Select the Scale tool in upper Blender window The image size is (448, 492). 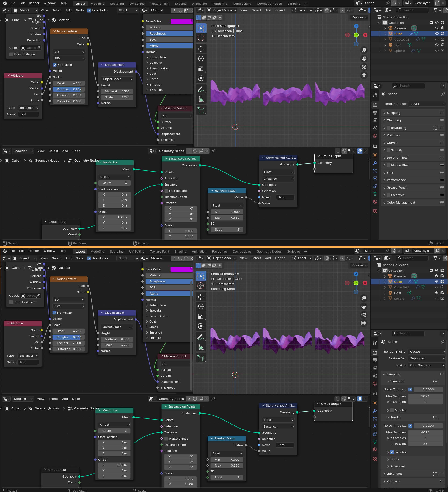201,69
